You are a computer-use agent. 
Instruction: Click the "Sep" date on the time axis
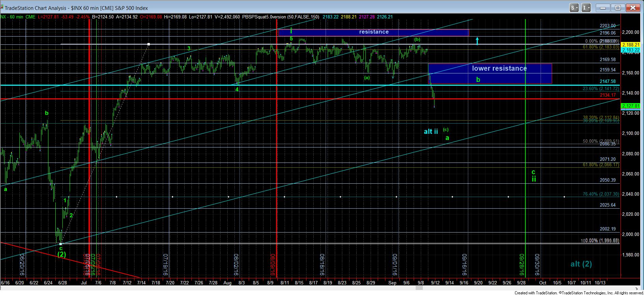click(392, 283)
